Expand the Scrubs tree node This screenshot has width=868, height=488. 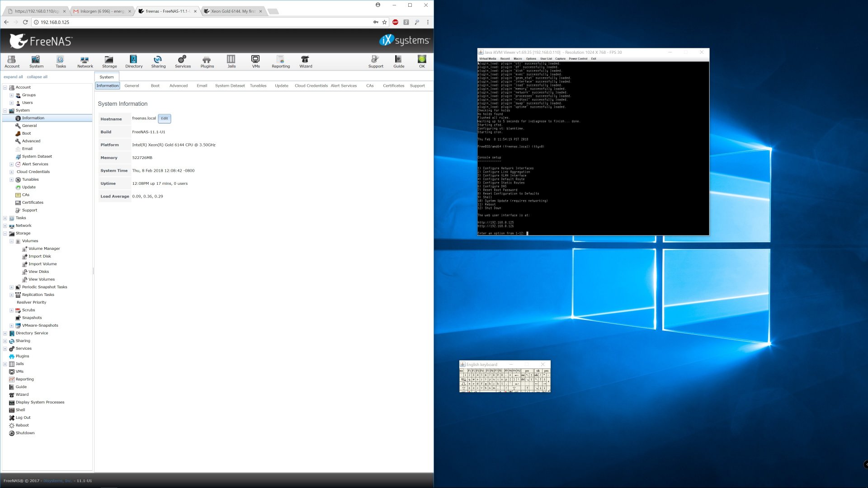tap(11, 310)
